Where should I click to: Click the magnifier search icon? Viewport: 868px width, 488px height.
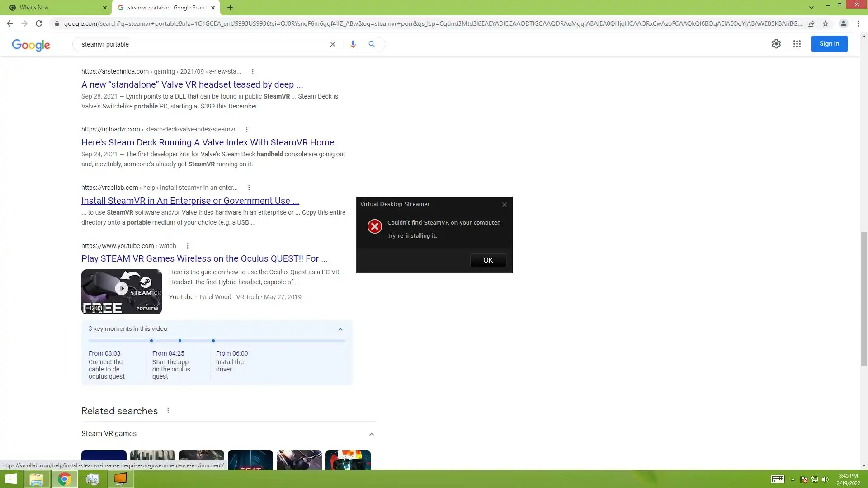[372, 44]
